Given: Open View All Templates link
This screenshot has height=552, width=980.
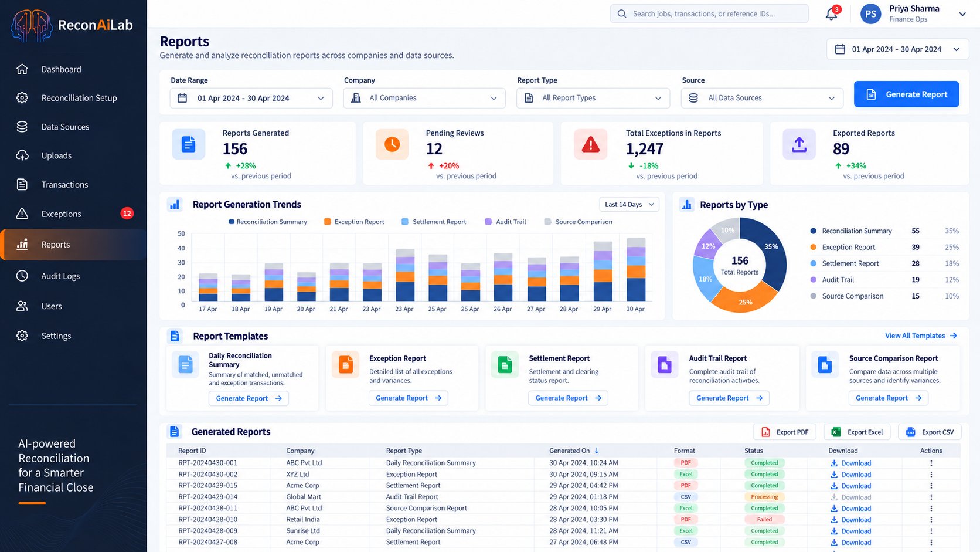Looking at the screenshot, I should (921, 336).
